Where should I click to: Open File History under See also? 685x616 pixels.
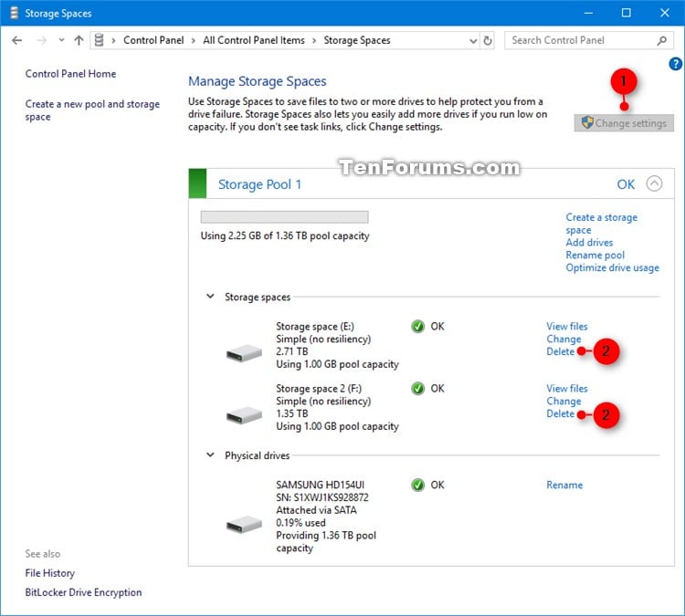point(50,573)
